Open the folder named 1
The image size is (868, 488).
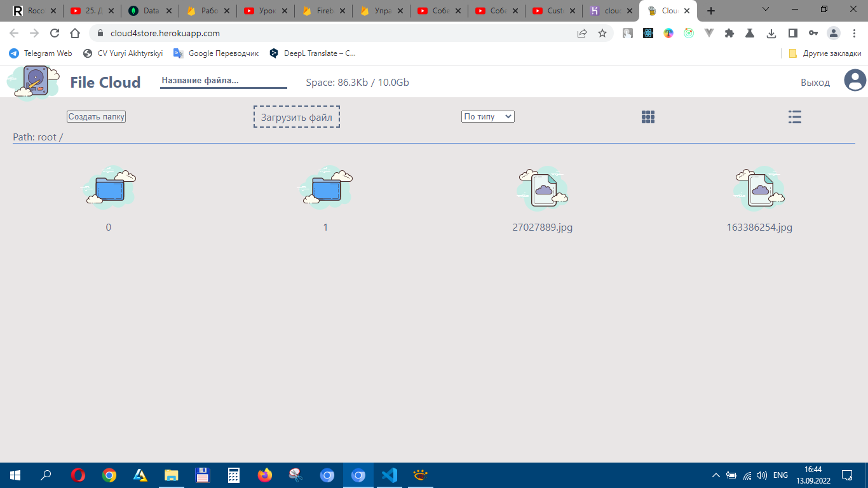pyautogui.click(x=325, y=187)
